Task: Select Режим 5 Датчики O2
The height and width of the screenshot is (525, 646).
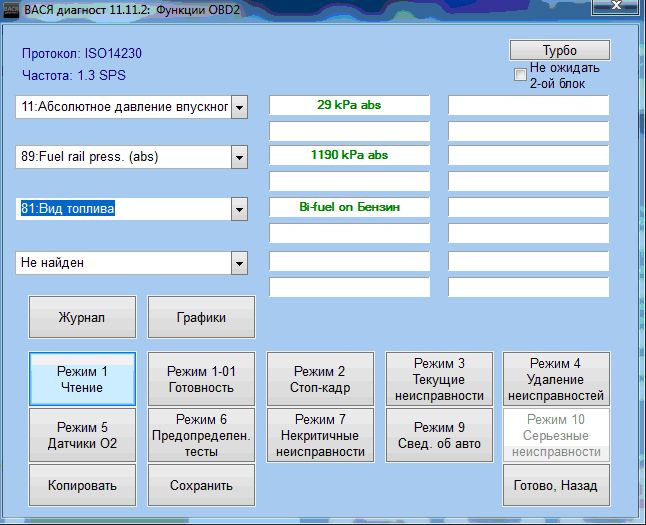Action: (x=82, y=435)
